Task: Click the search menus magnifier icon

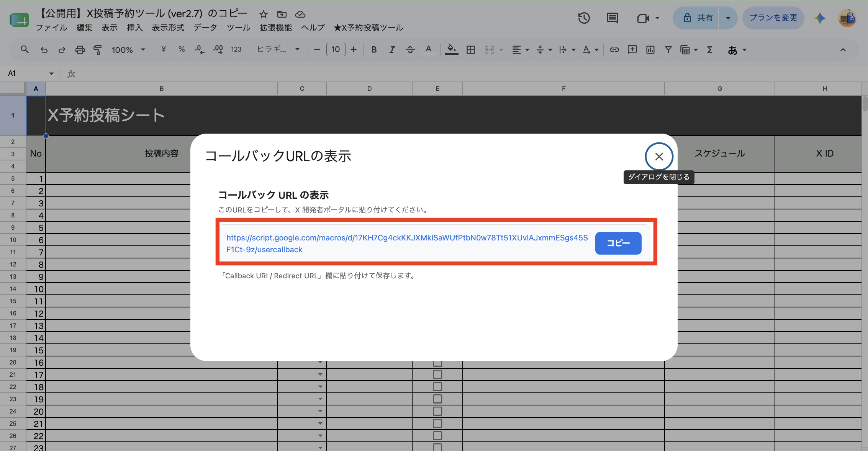Action: point(25,49)
